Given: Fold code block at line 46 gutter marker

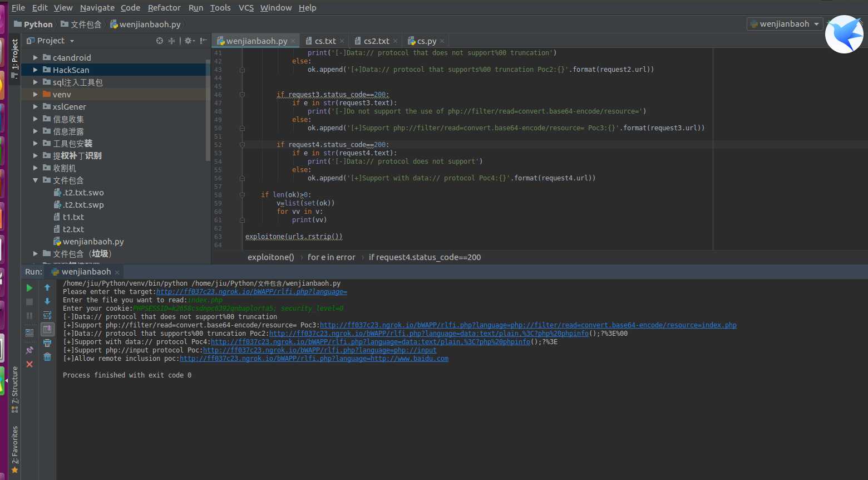Looking at the screenshot, I should [x=242, y=95].
